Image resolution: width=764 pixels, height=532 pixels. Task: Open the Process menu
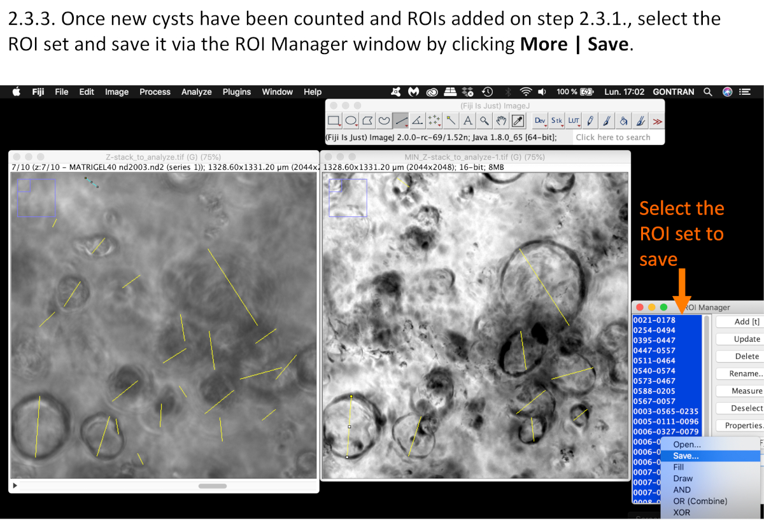point(155,92)
